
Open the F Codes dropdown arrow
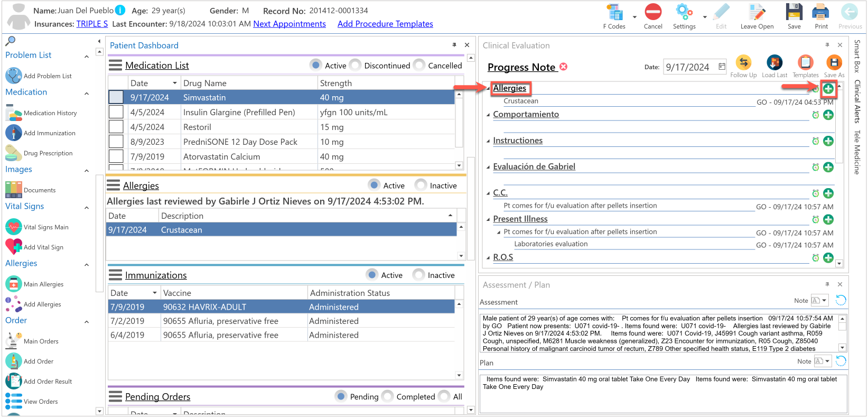coord(634,17)
